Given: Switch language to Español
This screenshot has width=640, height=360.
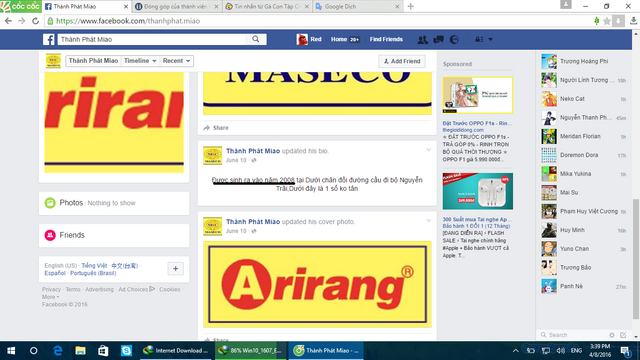Looking at the screenshot, I should point(55,273).
